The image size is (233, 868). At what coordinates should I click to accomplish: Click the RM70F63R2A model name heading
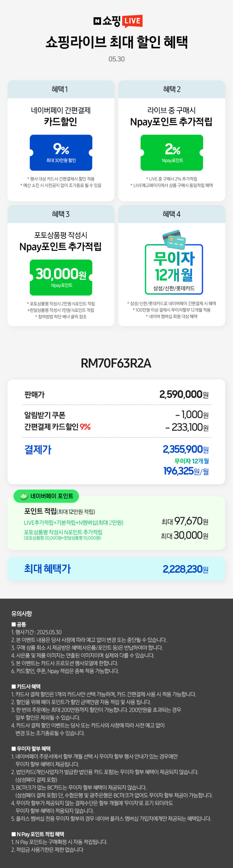pyautogui.click(x=116, y=363)
